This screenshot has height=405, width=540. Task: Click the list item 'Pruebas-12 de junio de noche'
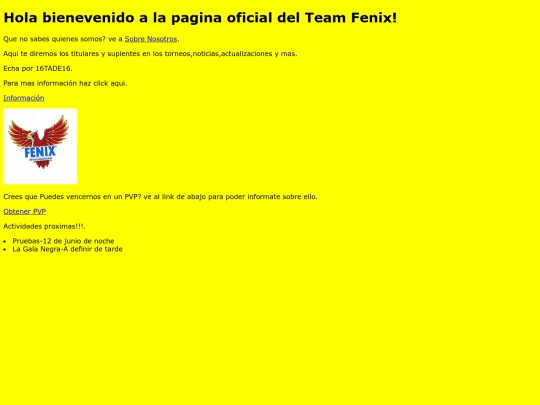[x=63, y=241]
